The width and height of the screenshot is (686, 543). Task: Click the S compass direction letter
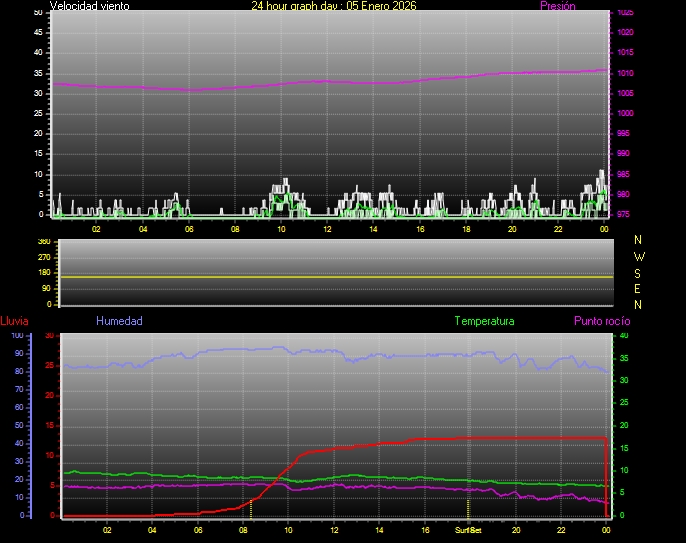(639, 272)
